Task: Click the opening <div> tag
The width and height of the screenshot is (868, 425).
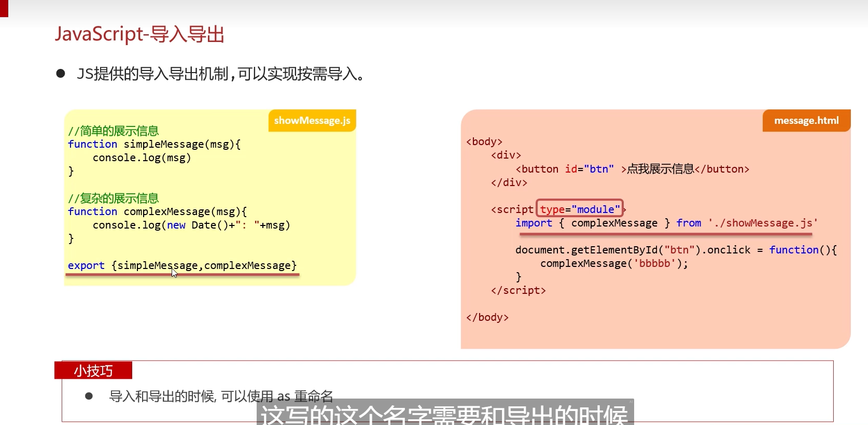Action: [506, 155]
